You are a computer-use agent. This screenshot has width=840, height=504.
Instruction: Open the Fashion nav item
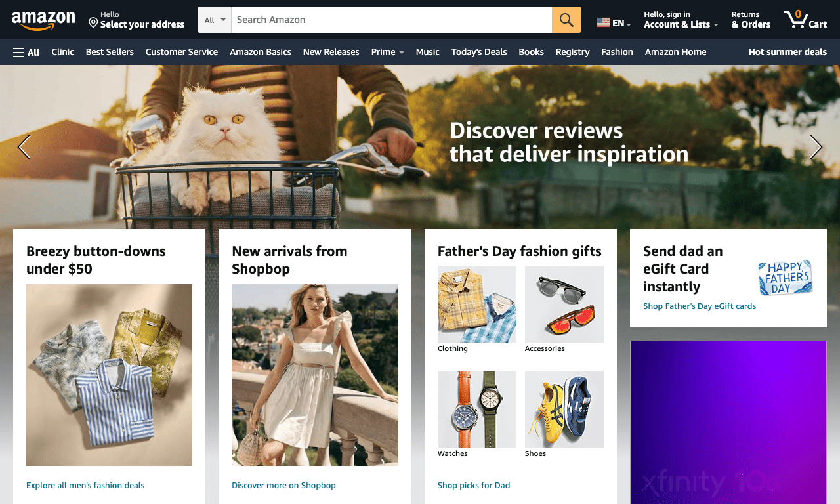[x=618, y=52]
